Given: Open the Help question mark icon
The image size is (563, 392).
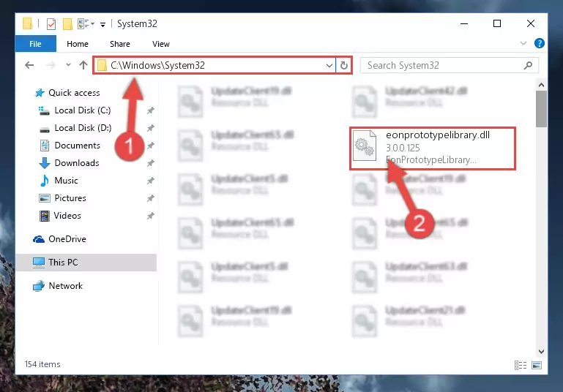Looking at the screenshot, I should 539,43.
